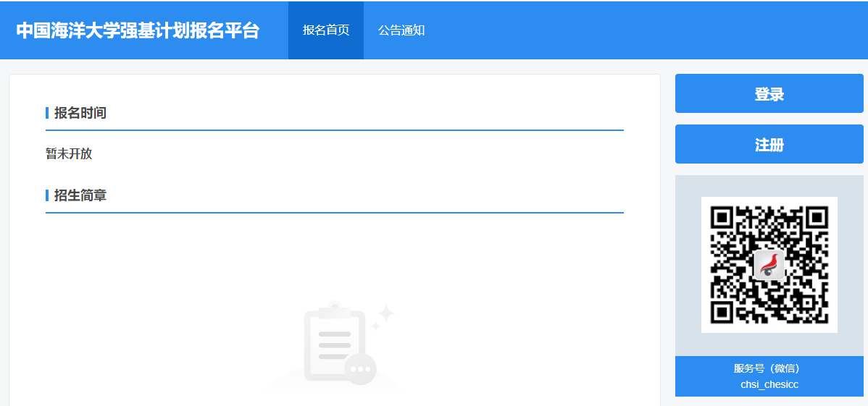Click the chsi_chesicc account name

point(769,384)
